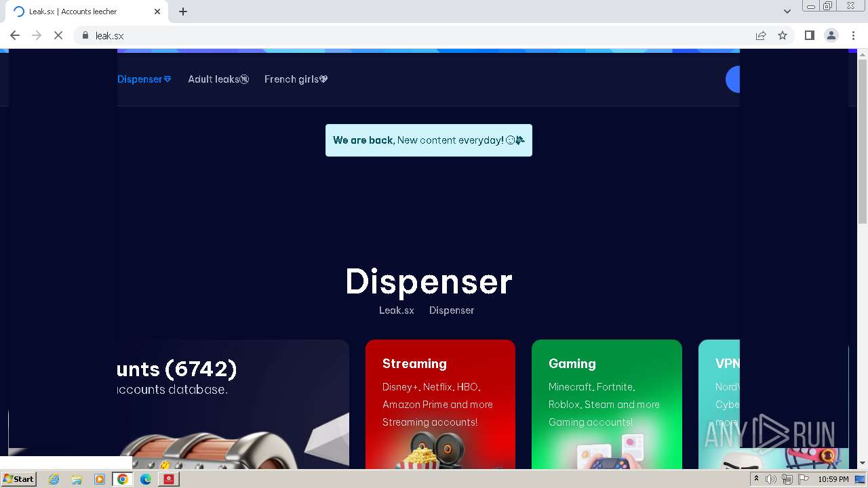868x488 pixels.
Task: Open the VPN accounts card
Action: (719, 405)
